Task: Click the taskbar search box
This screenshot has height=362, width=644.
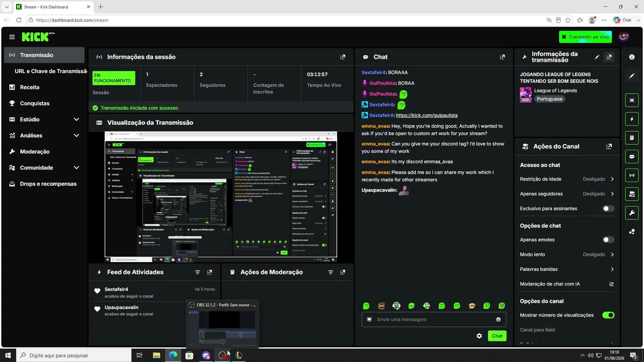Action: (x=73, y=355)
